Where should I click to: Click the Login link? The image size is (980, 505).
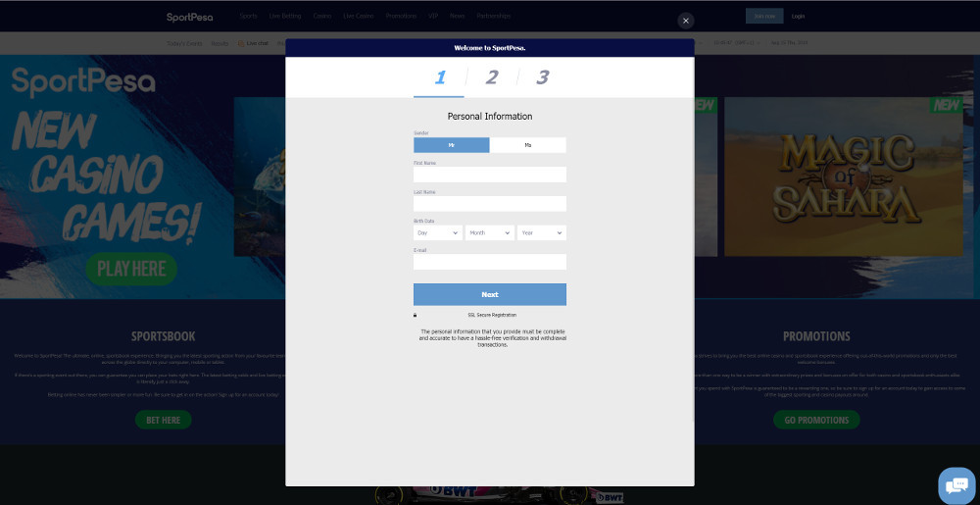click(x=798, y=17)
